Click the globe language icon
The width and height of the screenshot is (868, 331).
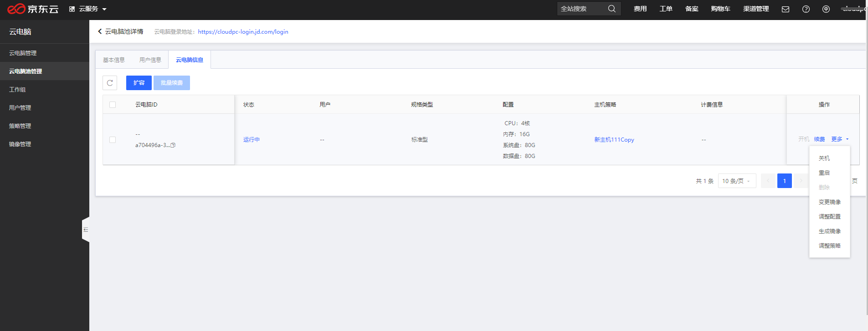[x=826, y=9]
